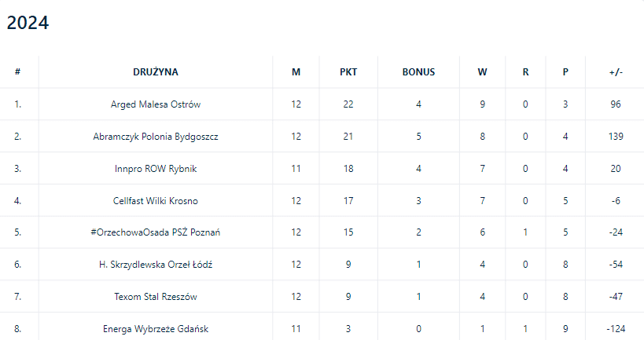Screen dimensions: 644x340
Task: Click the P column header
Action: (x=565, y=72)
